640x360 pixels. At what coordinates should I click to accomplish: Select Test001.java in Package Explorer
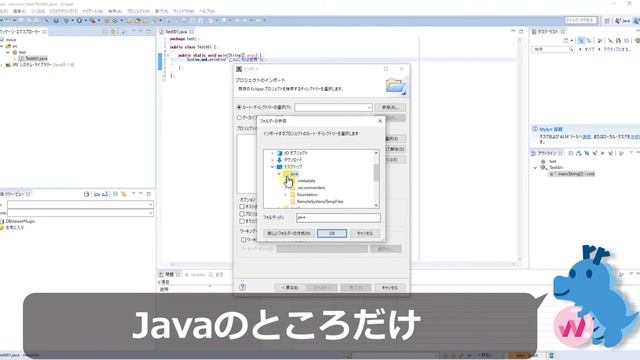coord(33,58)
